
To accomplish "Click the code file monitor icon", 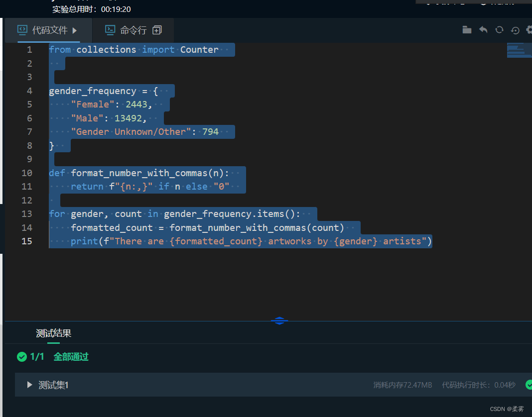I will click(x=22, y=30).
